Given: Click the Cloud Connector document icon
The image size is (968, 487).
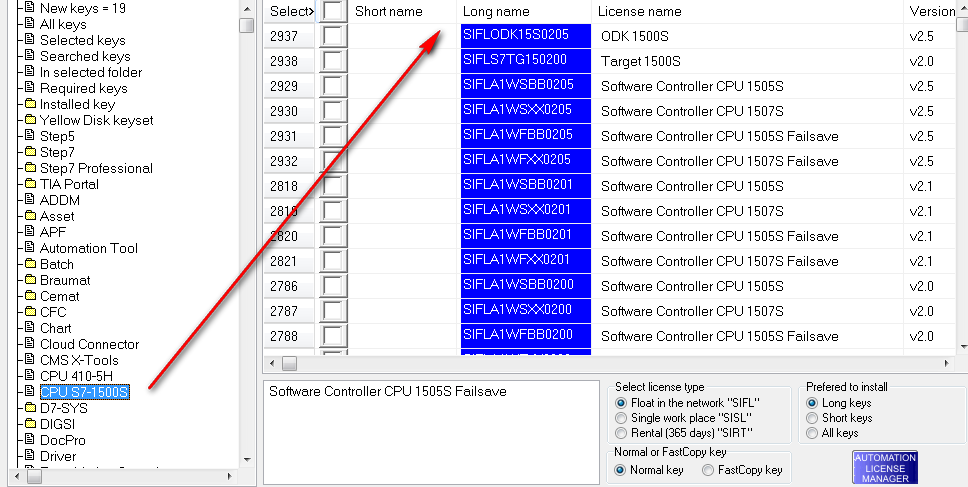Looking at the screenshot, I should pyautogui.click(x=30, y=344).
